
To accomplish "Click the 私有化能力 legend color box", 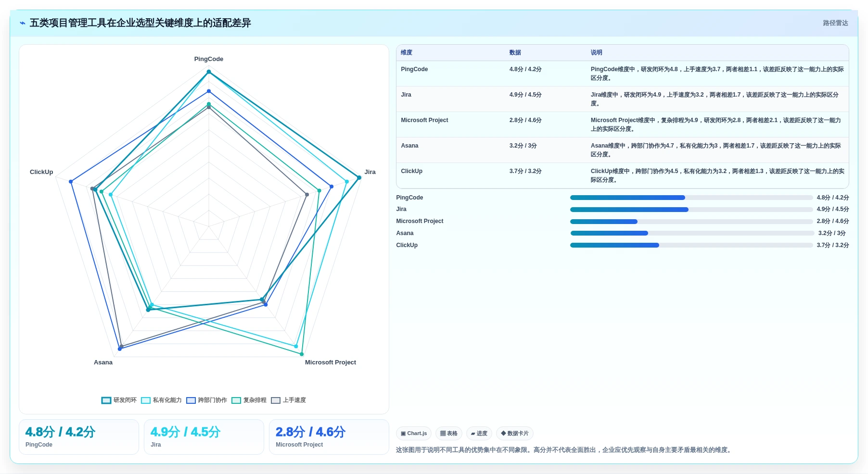I will [x=146, y=400].
